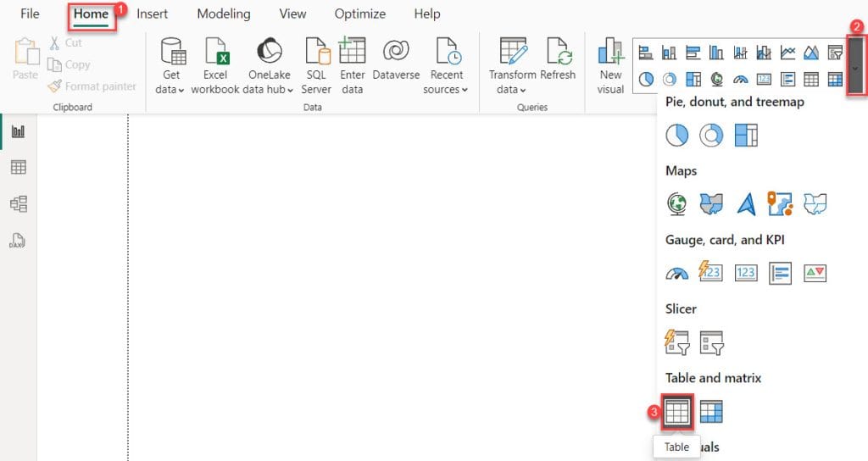
Task: Select treemap icon in ribbon gallery
Action: pyautogui.click(x=693, y=79)
